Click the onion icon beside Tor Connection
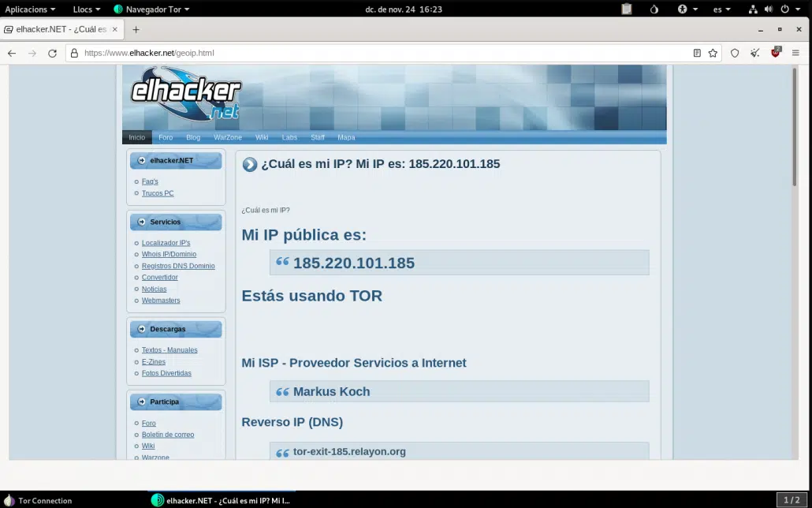This screenshot has height=508, width=812. click(9, 500)
